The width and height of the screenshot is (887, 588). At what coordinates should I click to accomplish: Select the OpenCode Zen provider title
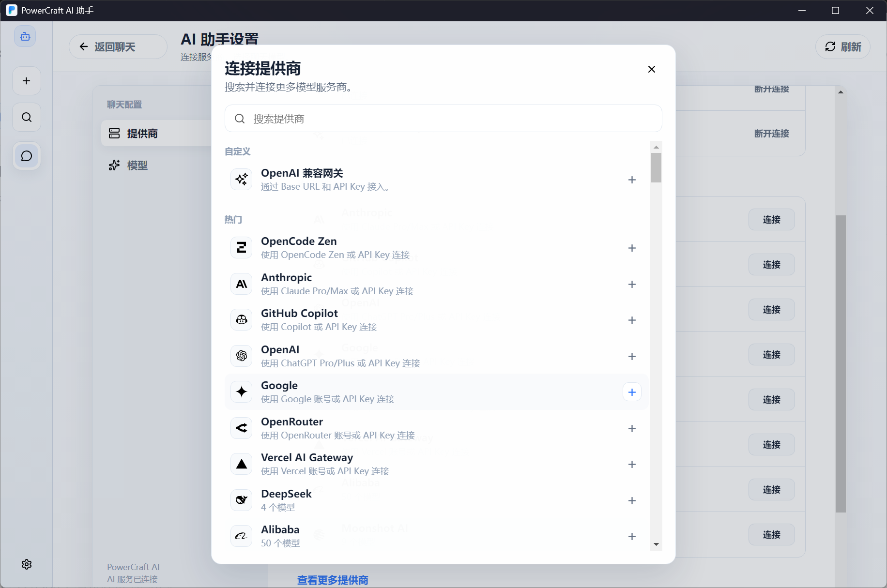[299, 241]
